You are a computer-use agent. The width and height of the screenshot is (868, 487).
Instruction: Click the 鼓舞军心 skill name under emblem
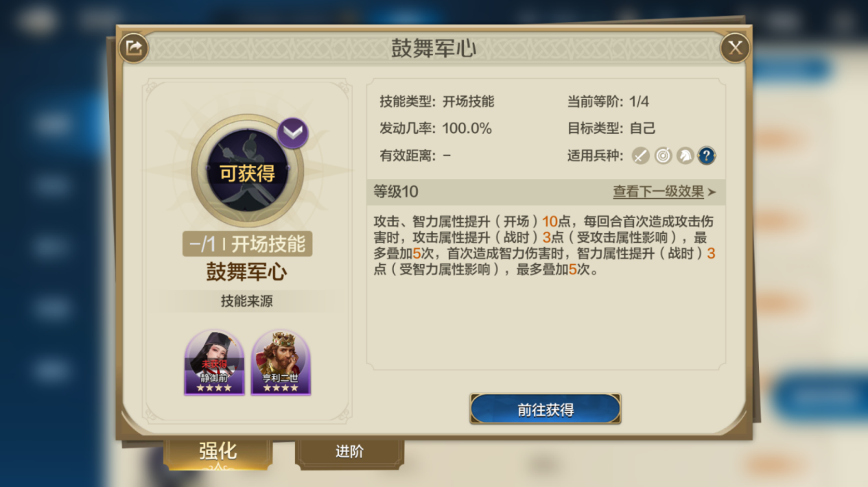click(x=247, y=272)
